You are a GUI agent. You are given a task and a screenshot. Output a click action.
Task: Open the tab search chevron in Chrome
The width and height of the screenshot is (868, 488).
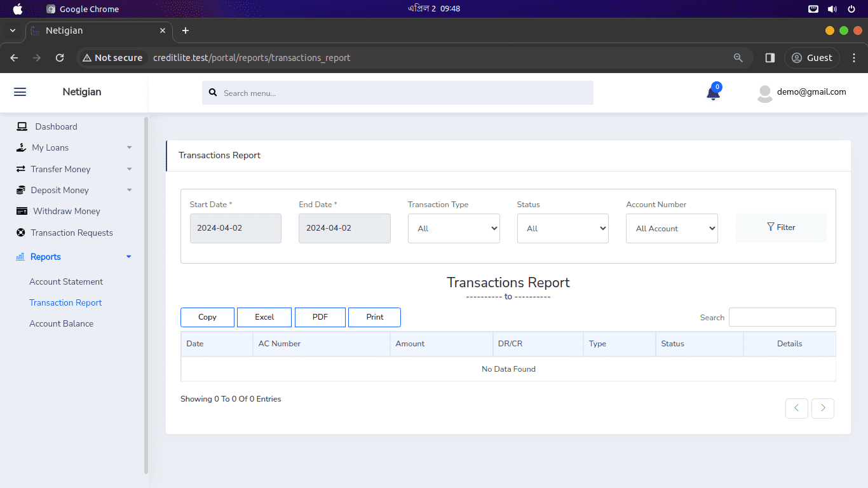click(x=13, y=30)
